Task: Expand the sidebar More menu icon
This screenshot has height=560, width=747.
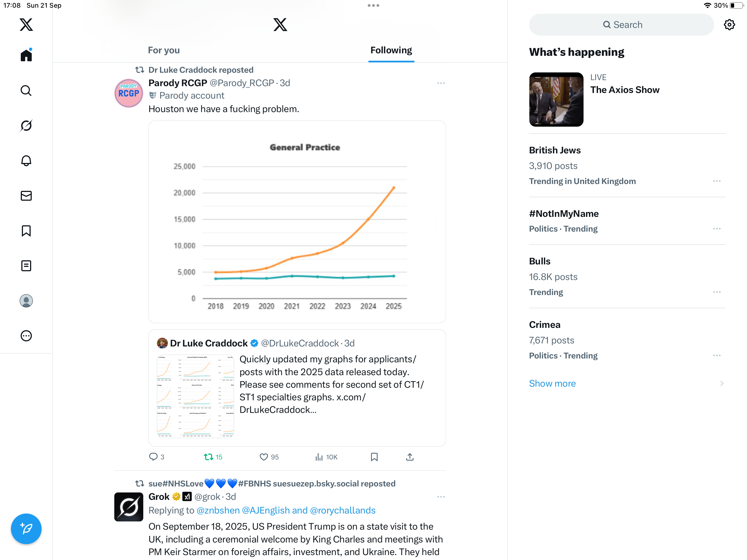Action: coord(26,336)
